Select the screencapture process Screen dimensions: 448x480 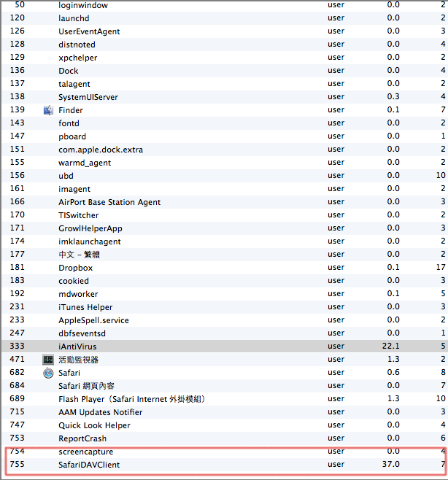click(86, 452)
